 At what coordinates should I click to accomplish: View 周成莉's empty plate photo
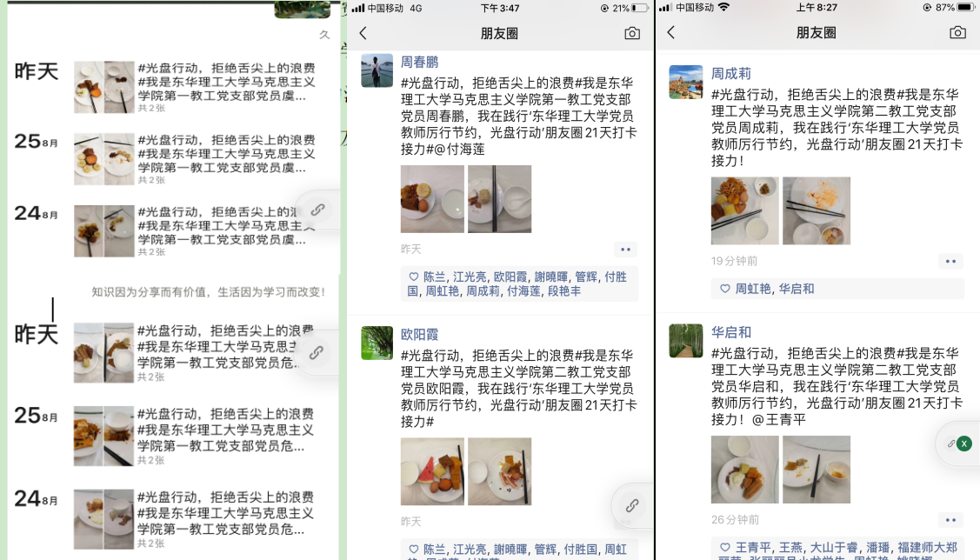817,210
